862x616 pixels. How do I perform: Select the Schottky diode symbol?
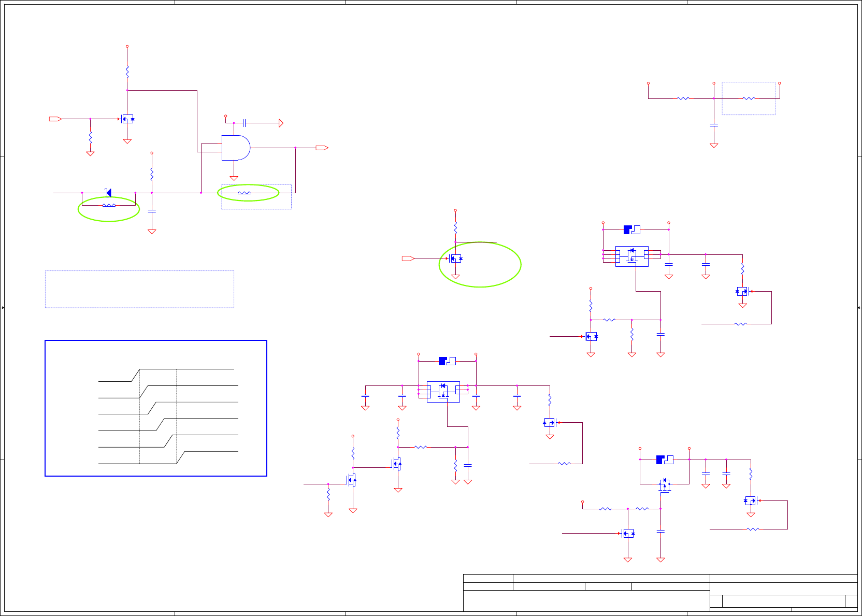point(108,193)
